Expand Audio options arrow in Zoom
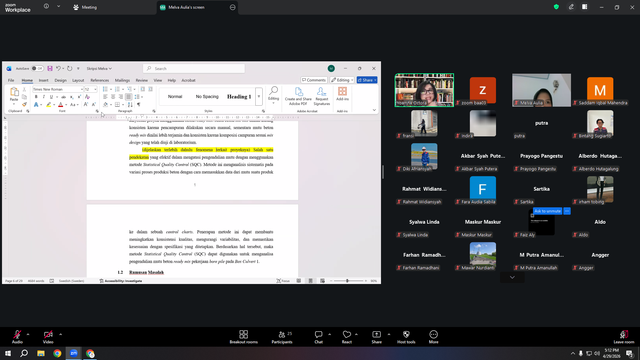 coord(28,335)
